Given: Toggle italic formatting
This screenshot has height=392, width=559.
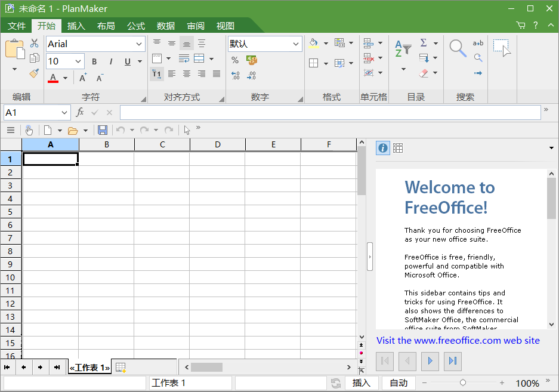Looking at the screenshot, I should pos(111,61).
